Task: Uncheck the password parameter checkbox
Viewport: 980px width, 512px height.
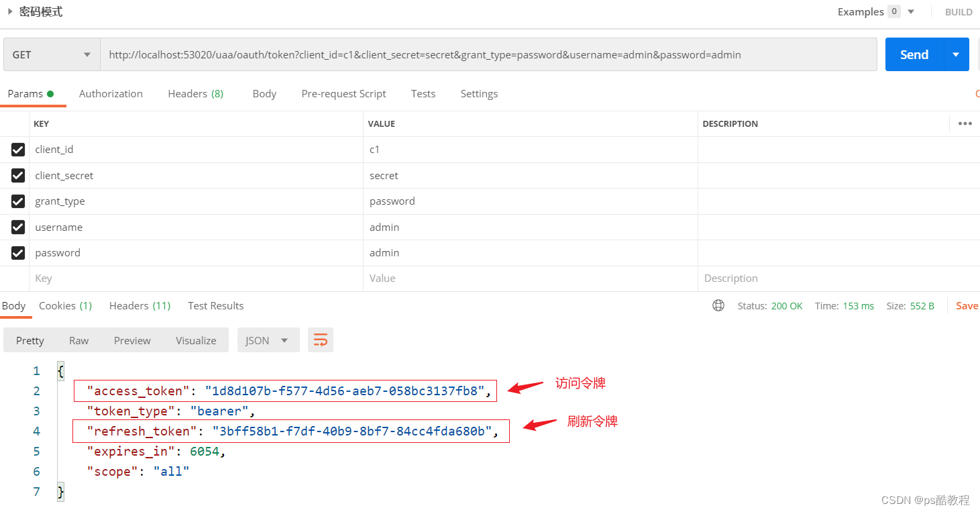Action: pos(18,253)
